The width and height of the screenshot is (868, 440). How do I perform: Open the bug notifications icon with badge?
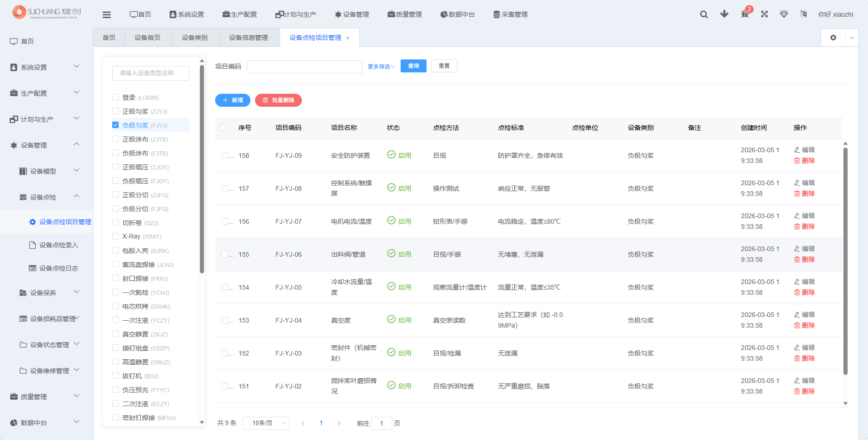point(745,14)
